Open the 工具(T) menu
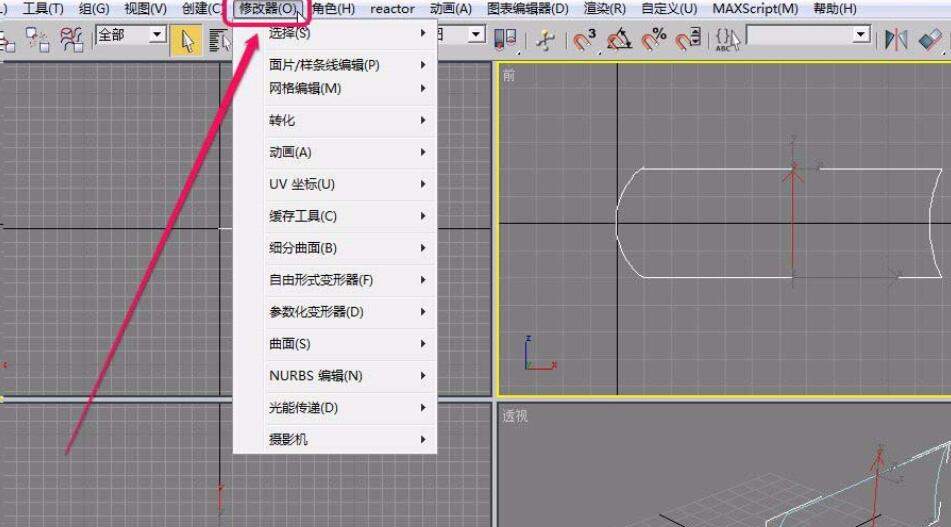Image resolution: width=951 pixels, height=527 pixels. coord(42,8)
